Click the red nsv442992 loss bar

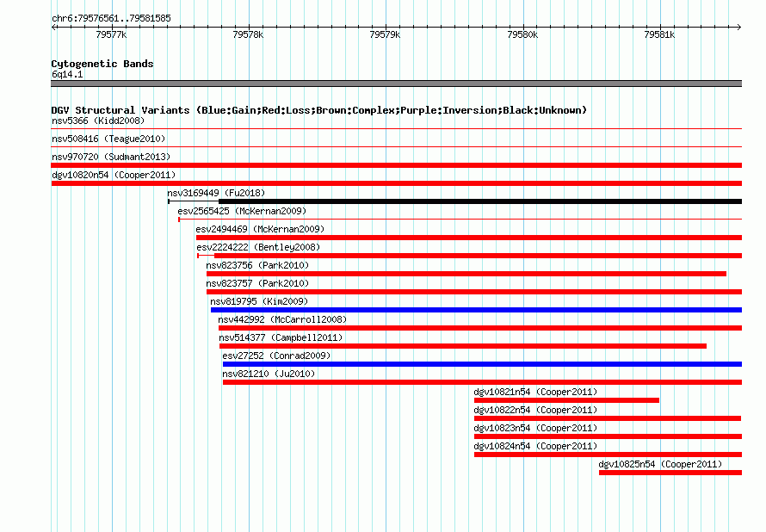click(x=480, y=328)
